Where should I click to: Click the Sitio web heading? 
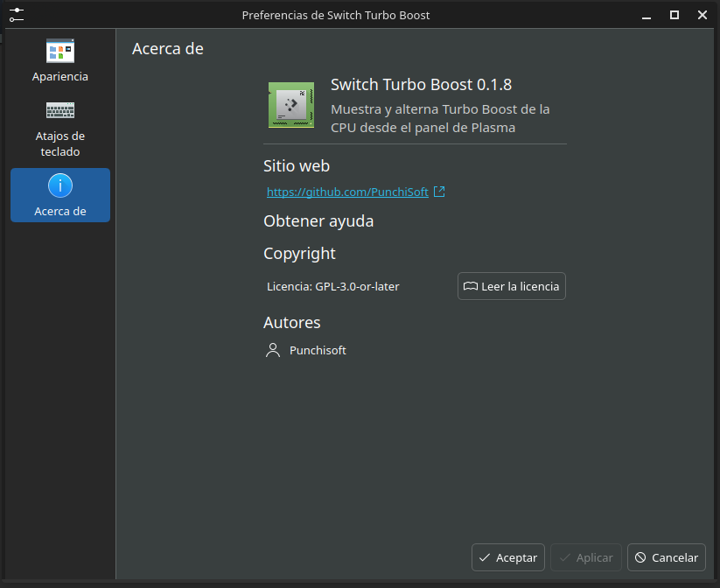(297, 166)
